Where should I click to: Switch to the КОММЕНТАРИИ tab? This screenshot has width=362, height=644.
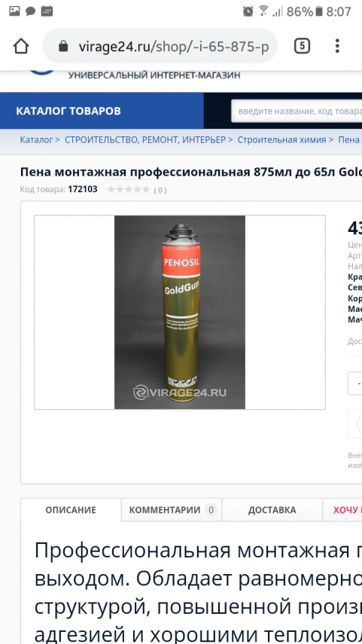coord(172,510)
